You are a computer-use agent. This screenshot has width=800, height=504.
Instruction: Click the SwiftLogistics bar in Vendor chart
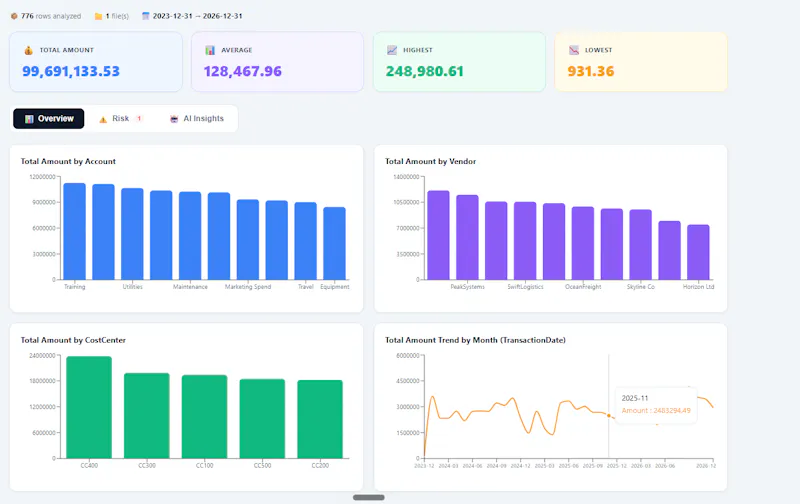pyautogui.click(x=525, y=241)
